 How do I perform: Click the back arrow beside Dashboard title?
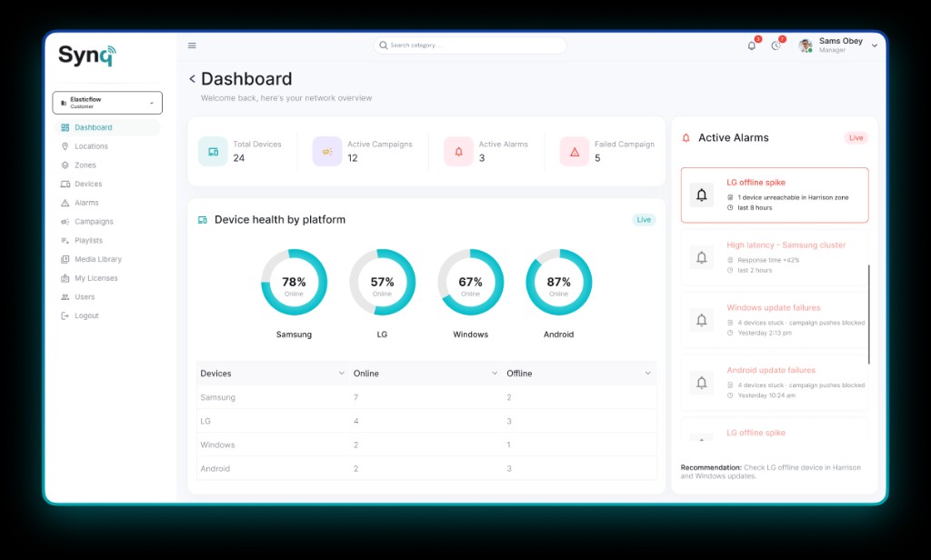click(x=193, y=78)
